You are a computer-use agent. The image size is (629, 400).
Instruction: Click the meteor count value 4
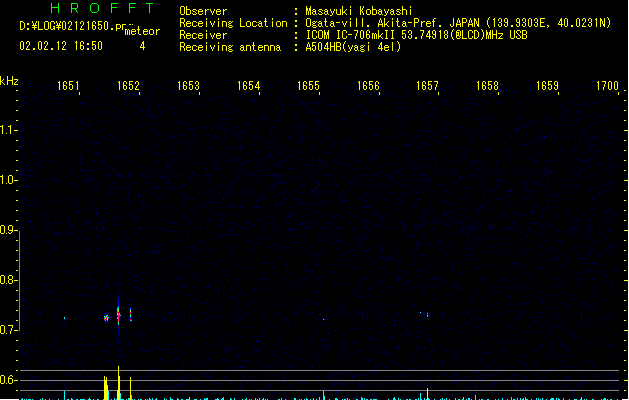pos(142,46)
